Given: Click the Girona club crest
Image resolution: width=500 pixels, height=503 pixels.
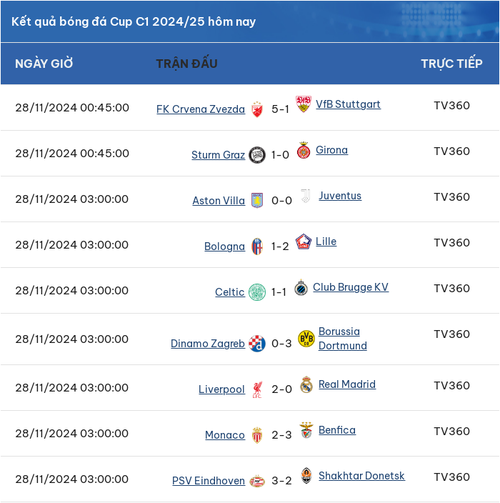Looking at the screenshot, I should (x=303, y=150).
